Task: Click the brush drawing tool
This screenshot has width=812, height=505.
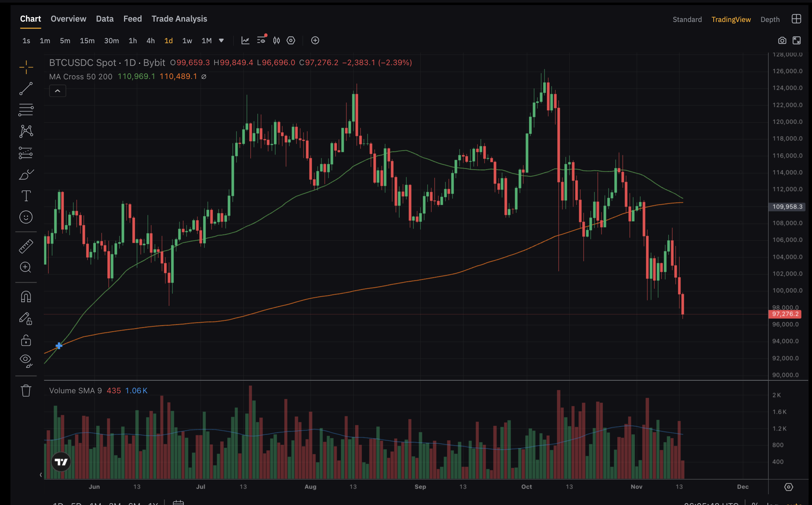Action: pos(26,174)
